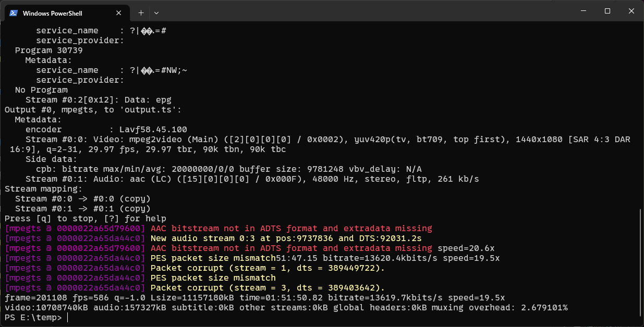Screen dimensions: 644x327
Task: Expand the new tab profile dropdown
Action: point(156,12)
